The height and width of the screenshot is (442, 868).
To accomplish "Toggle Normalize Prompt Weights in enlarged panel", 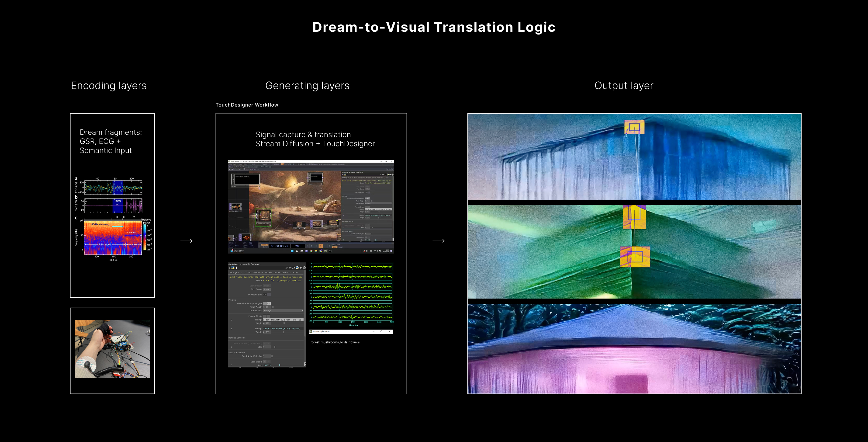I will (267, 303).
